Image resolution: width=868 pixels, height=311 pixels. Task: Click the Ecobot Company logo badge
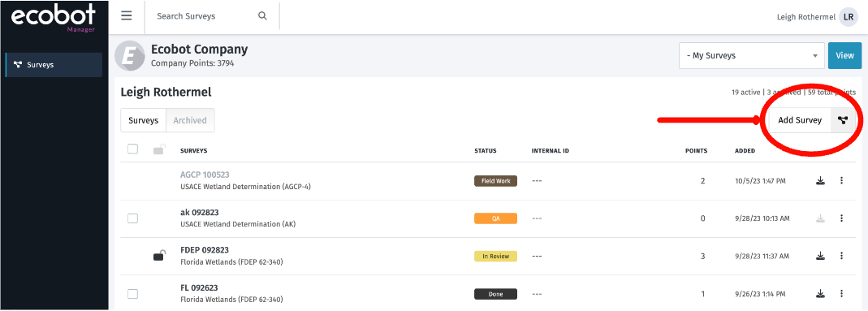(x=129, y=56)
